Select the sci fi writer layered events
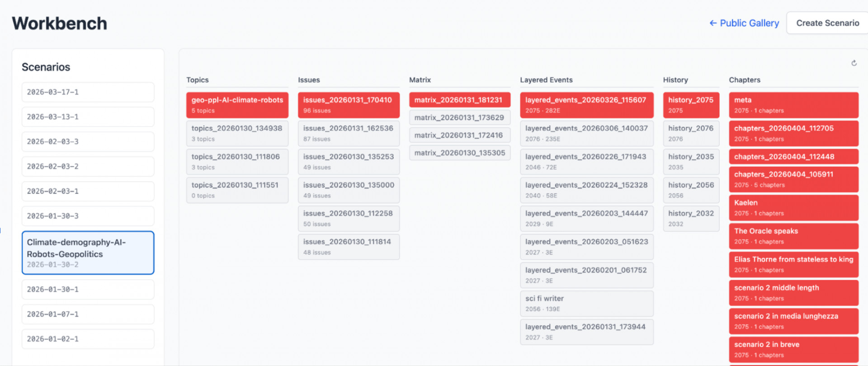This screenshot has width=868, height=366. (586, 303)
